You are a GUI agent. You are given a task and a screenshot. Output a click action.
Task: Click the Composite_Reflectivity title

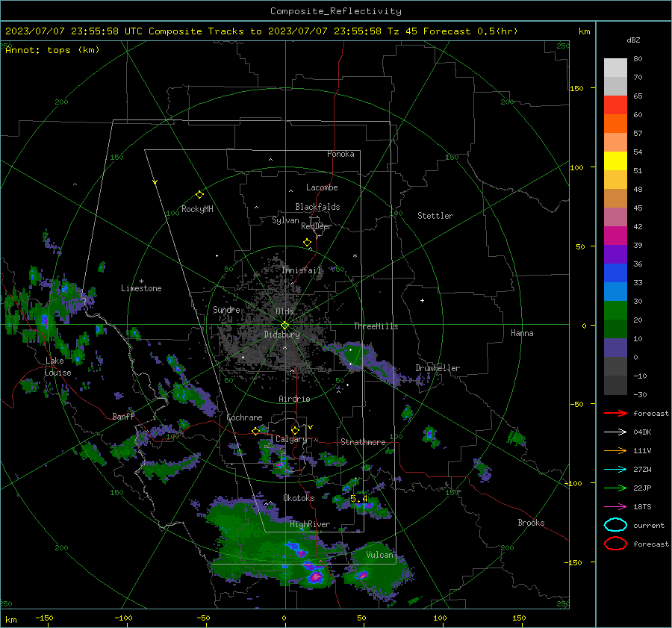336,11
